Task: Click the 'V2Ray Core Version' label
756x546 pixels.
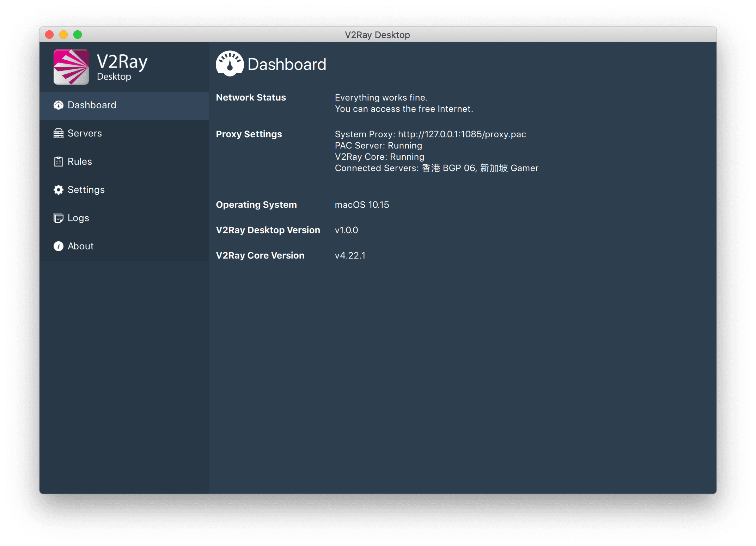Action: 260,256
